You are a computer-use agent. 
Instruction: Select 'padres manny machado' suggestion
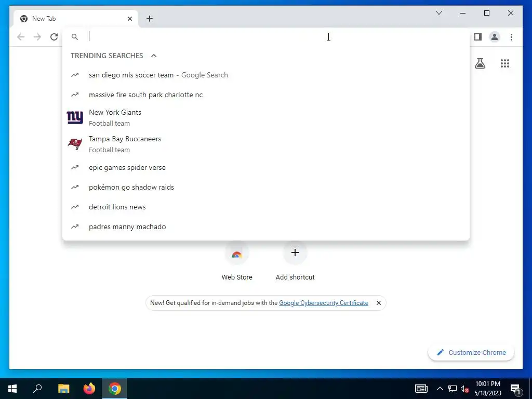tap(266, 227)
